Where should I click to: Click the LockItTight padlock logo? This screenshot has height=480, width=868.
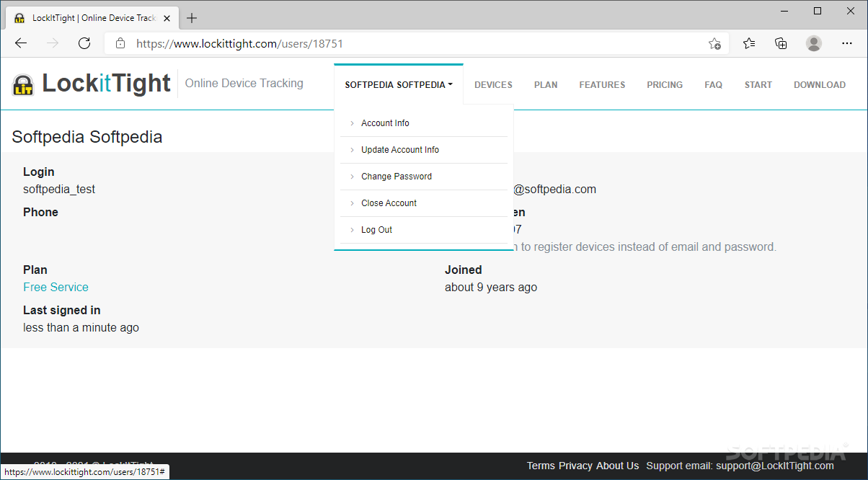23,84
